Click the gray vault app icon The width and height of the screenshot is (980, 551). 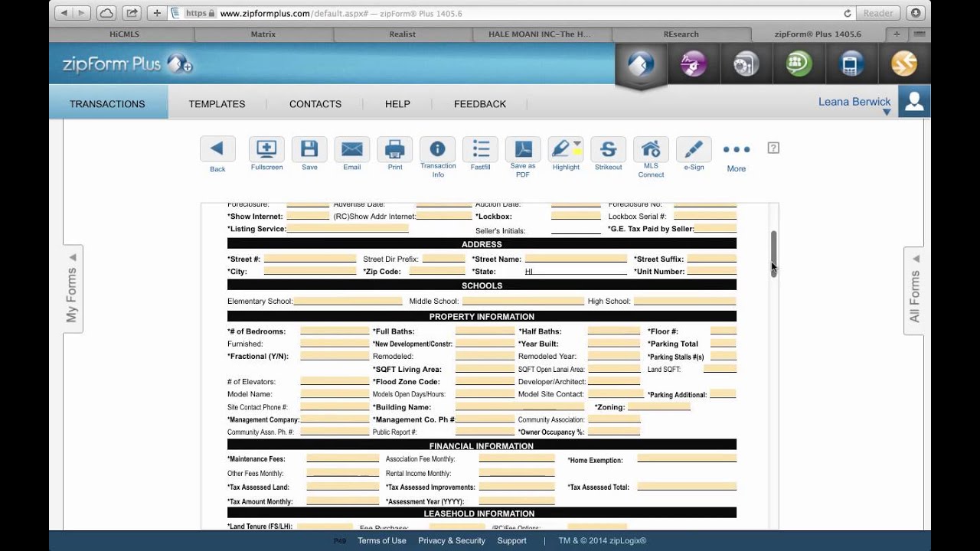pos(746,64)
